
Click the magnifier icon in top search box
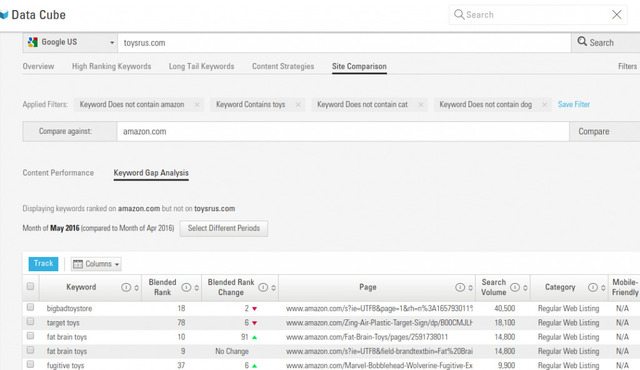tap(459, 14)
